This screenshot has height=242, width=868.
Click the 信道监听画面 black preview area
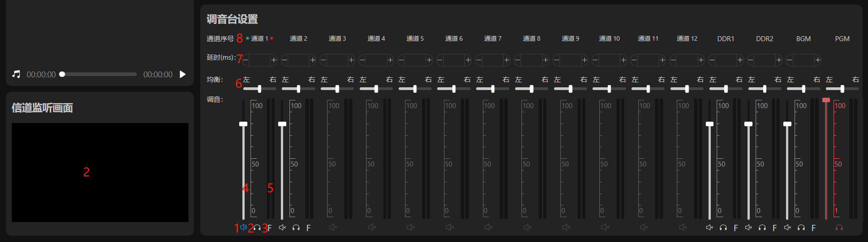pyautogui.click(x=100, y=172)
